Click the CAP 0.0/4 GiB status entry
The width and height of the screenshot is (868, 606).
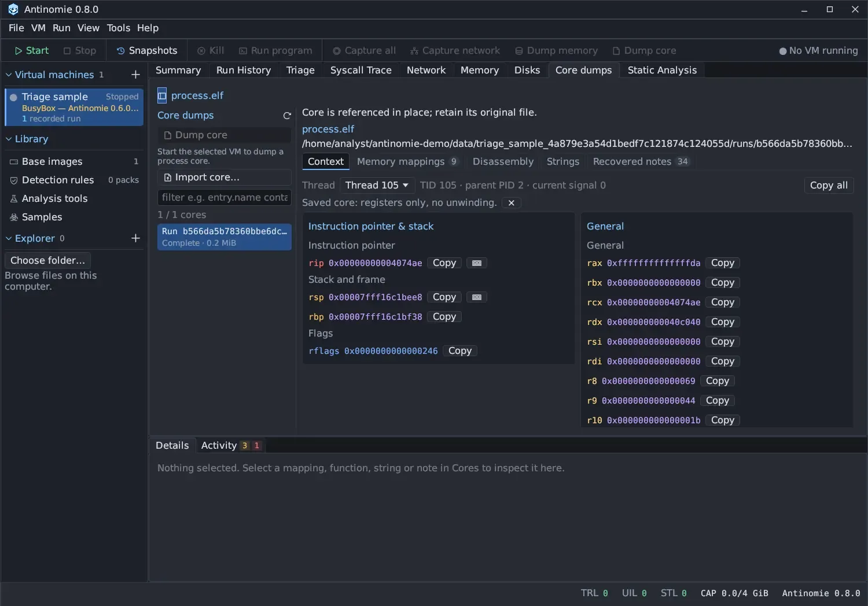pos(734,593)
